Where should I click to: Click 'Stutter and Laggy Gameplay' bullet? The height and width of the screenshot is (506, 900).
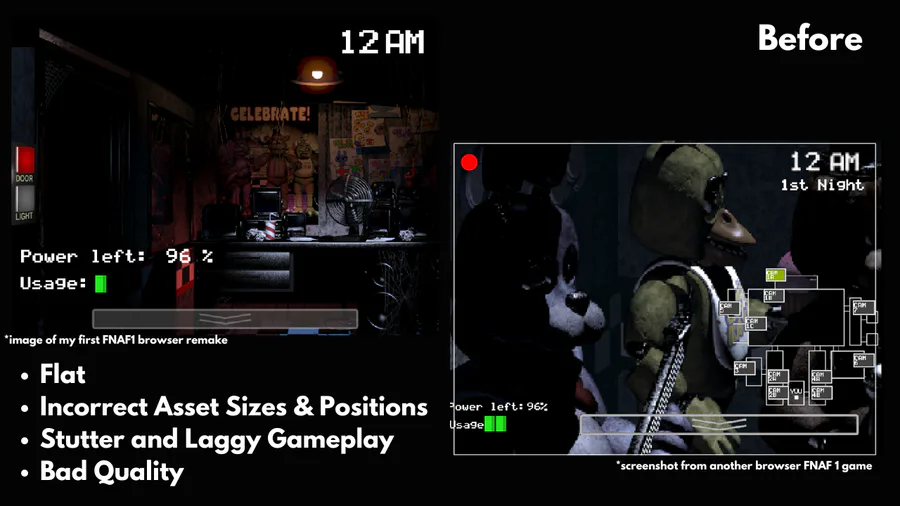pos(217,440)
